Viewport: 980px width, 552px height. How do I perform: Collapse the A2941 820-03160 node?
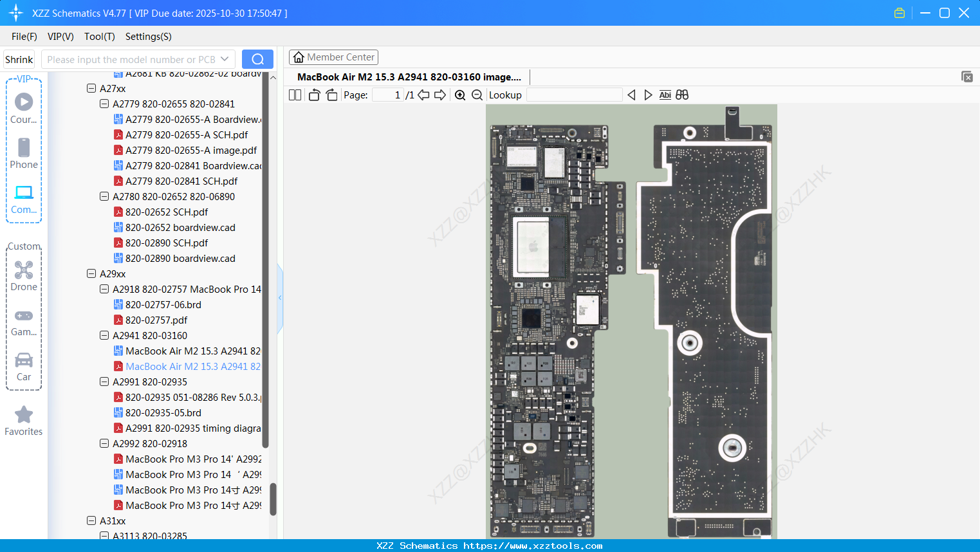[104, 336]
